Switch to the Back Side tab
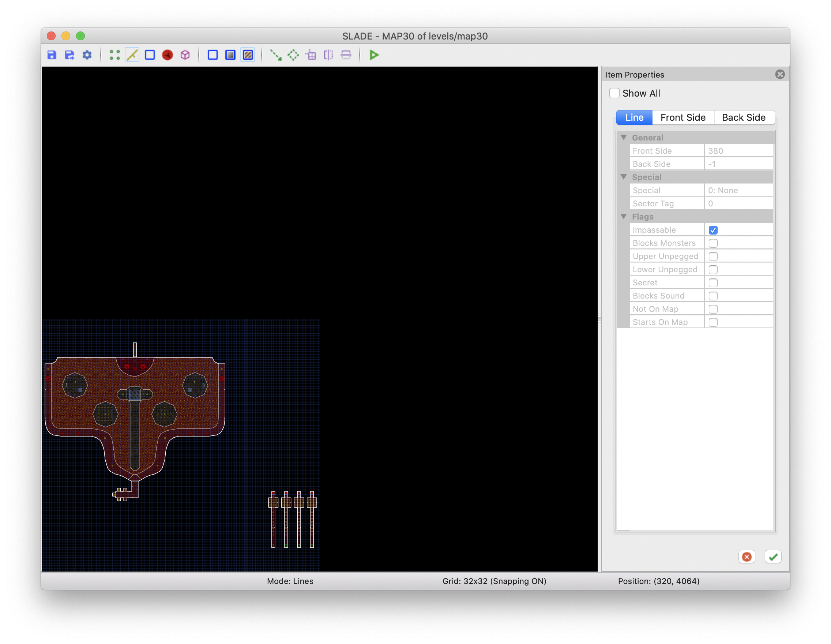The width and height of the screenshot is (831, 644). pyautogui.click(x=744, y=117)
